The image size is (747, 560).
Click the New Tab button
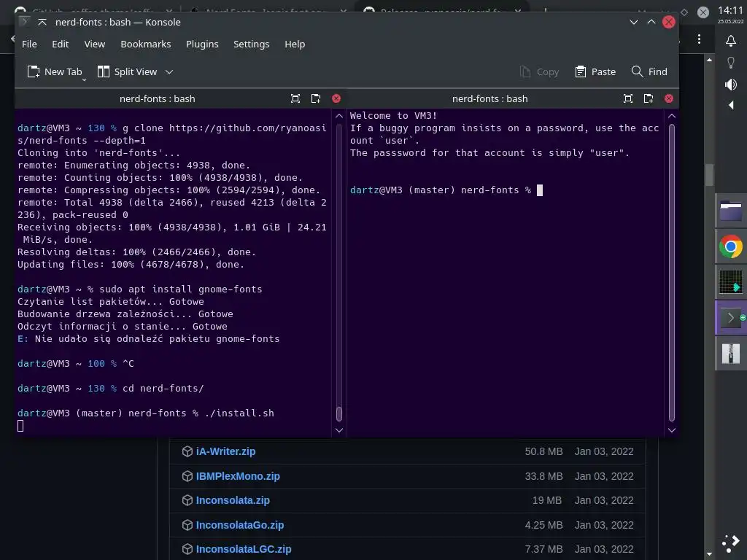55,71
